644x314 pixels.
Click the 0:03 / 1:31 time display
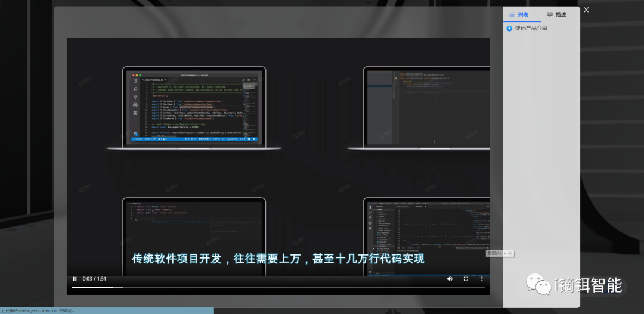click(94, 279)
